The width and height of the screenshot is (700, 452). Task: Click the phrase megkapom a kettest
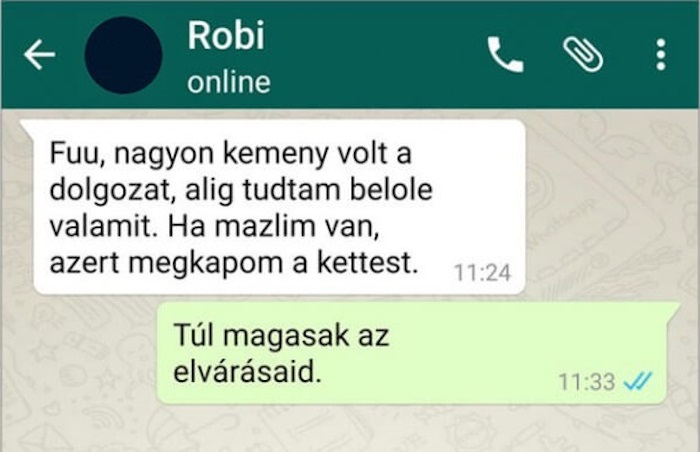coord(273,263)
